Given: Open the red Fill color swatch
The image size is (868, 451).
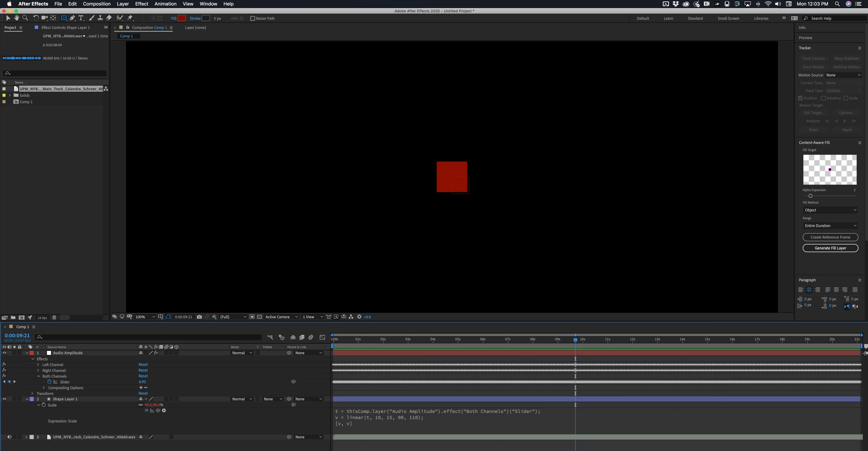Looking at the screenshot, I should tap(182, 18).
